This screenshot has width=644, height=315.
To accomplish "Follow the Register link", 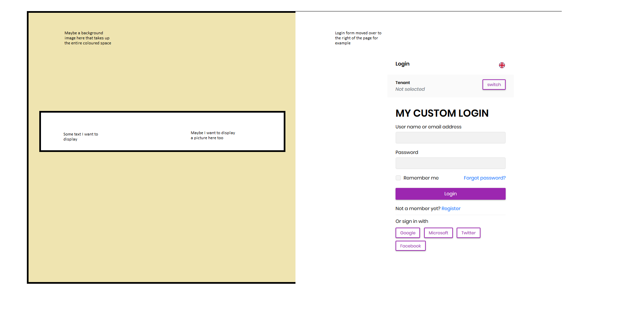I will tap(451, 208).
